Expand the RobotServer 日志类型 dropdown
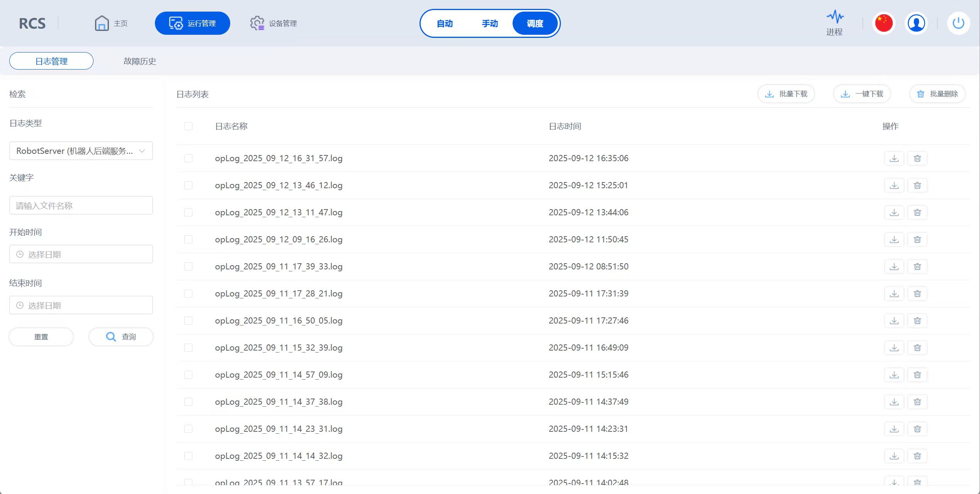The height and width of the screenshot is (494, 980). coord(81,151)
